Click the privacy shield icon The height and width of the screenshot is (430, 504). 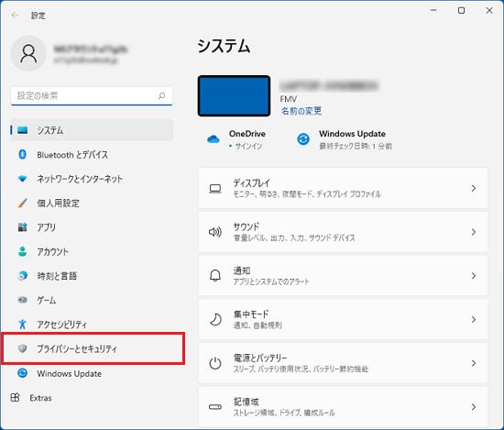point(23,348)
